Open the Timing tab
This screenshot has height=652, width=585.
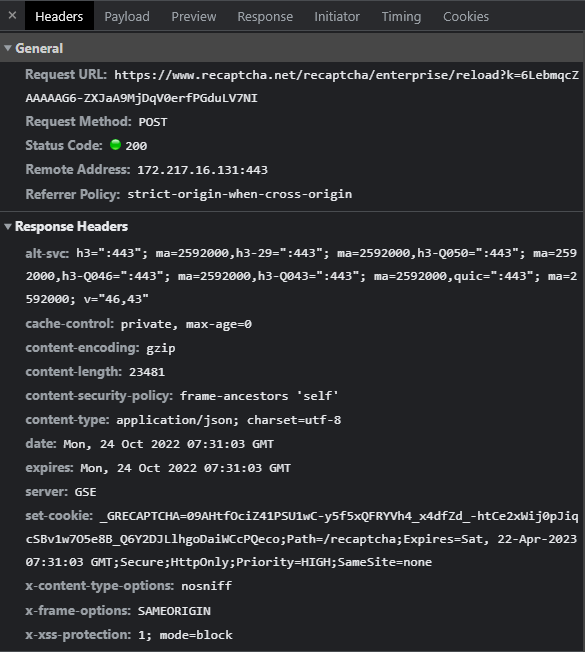point(401,16)
